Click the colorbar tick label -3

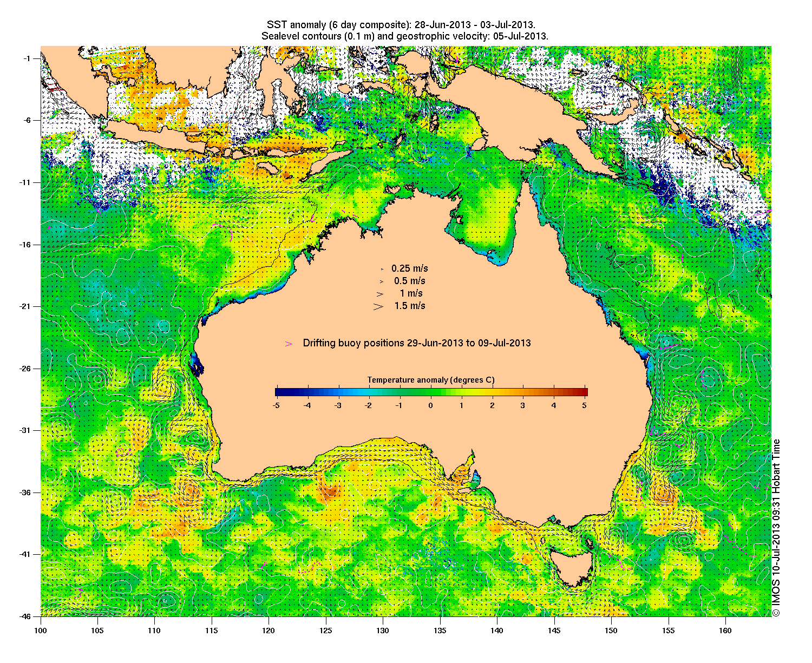coord(338,405)
